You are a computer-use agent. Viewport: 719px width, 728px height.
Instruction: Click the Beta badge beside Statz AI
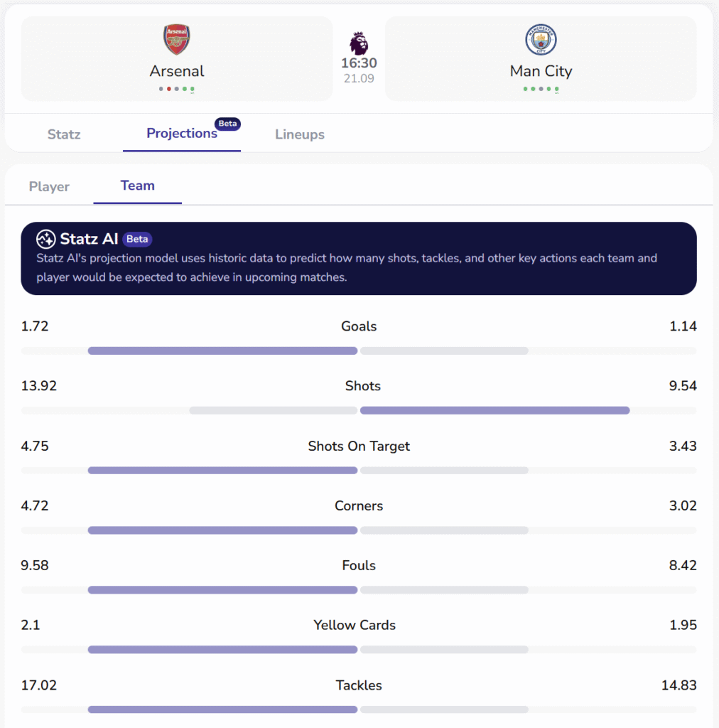(x=137, y=240)
